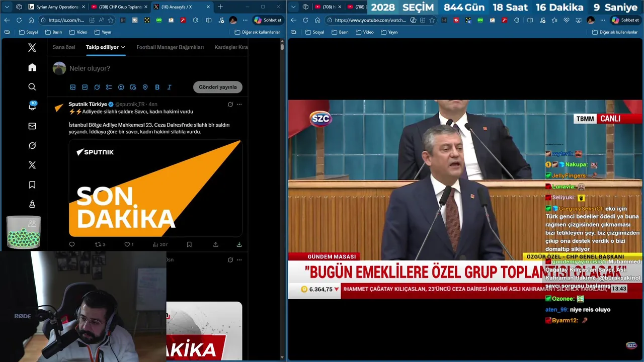Reload the YouTube browser window

click(305, 20)
